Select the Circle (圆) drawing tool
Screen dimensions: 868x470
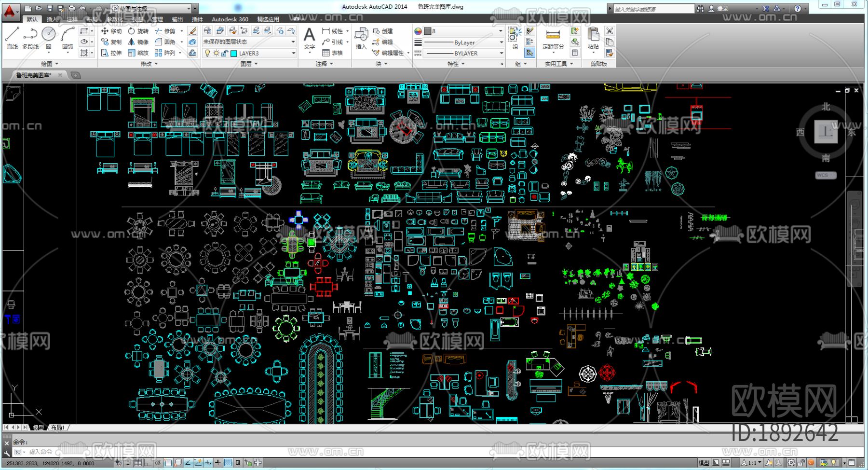[48, 38]
